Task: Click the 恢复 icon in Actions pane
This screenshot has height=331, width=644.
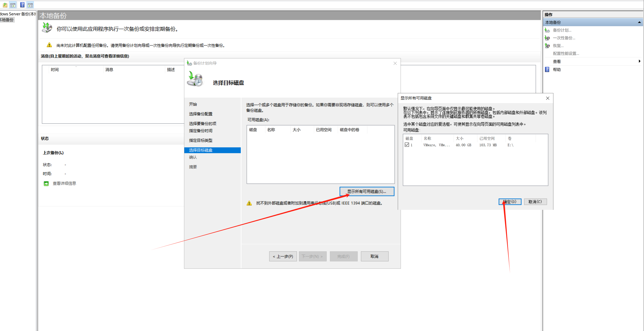Action: click(547, 46)
